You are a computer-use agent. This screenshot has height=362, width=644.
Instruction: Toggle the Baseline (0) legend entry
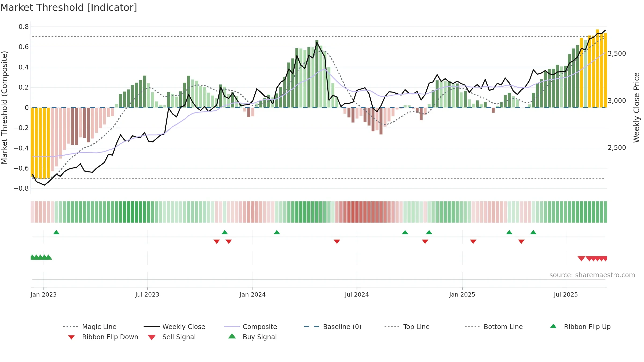tap(333, 327)
